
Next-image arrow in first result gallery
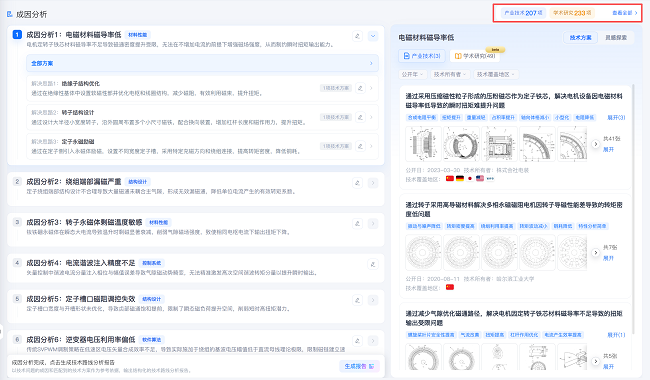coord(595,144)
